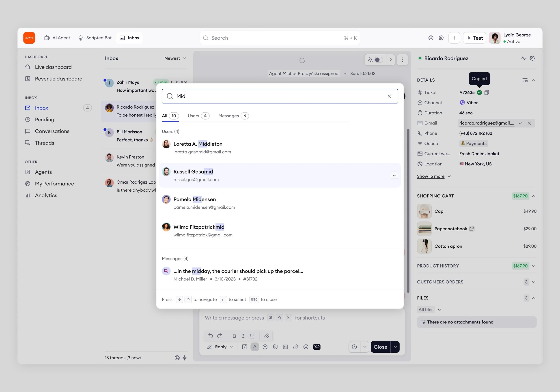Image resolution: width=560 pixels, height=392 pixels.
Task: Toggle bold formatting in message composer
Action: coord(234,336)
